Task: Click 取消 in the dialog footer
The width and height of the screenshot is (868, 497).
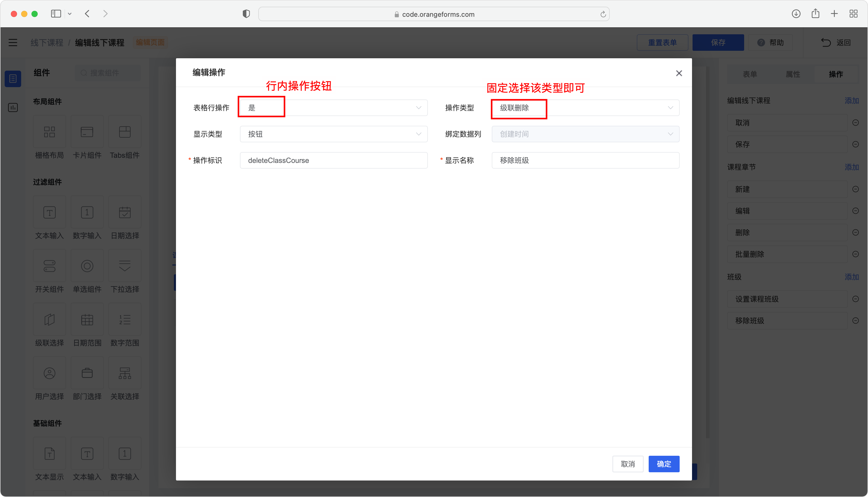Action: coord(628,464)
